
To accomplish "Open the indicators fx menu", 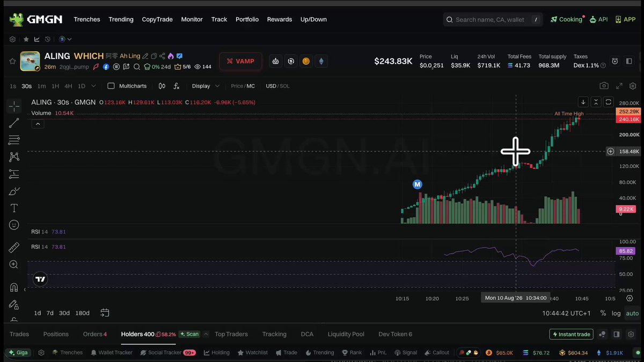I will point(177,86).
